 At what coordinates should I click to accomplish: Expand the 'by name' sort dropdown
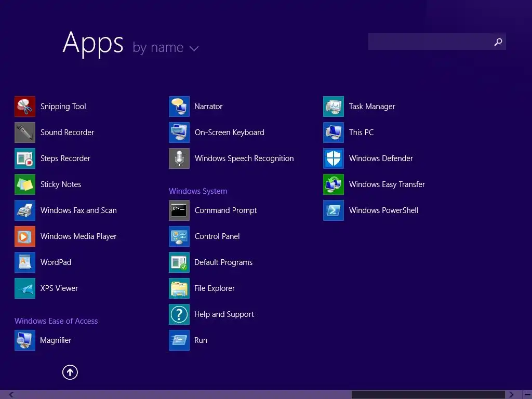click(x=166, y=47)
